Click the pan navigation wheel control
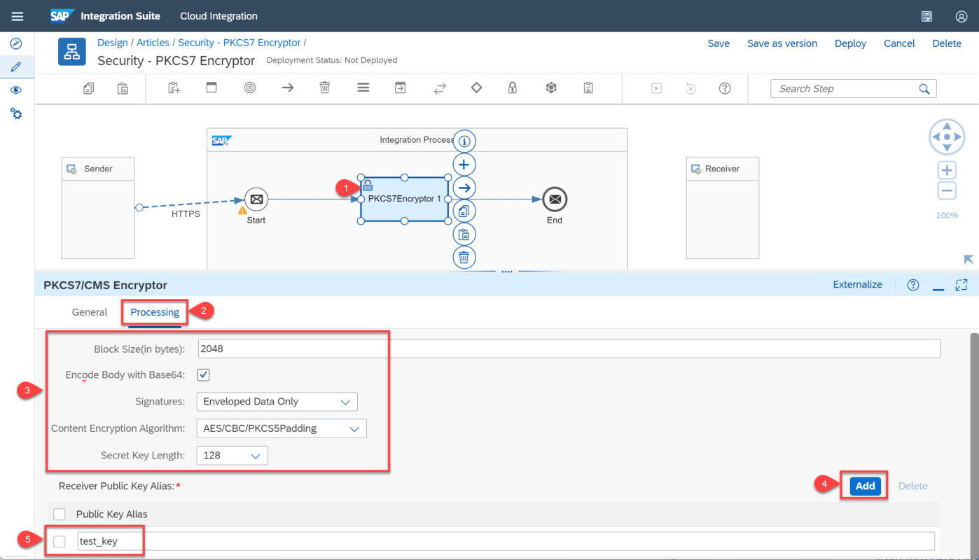Image resolution: width=979 pixels, height=560 pixels. coord(947,137)
